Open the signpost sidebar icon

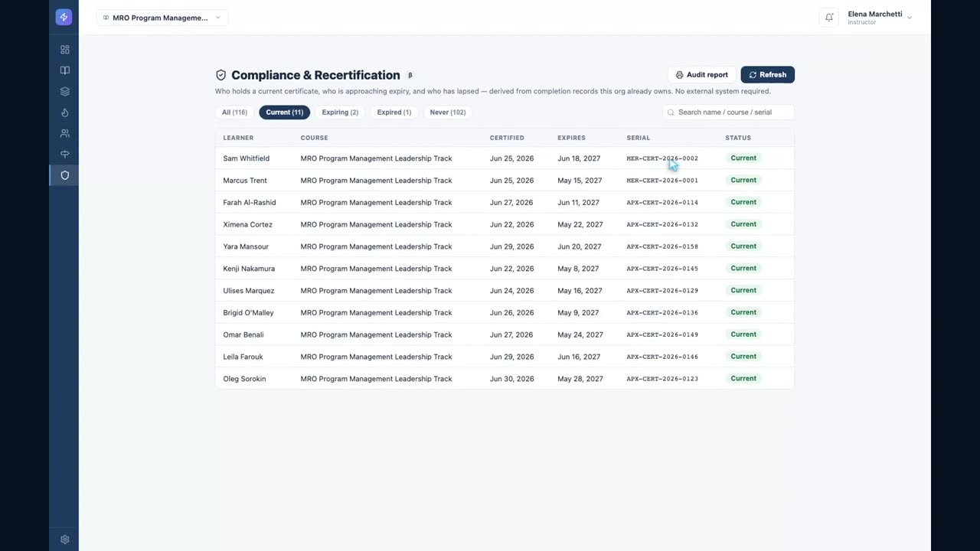(64, 155)
